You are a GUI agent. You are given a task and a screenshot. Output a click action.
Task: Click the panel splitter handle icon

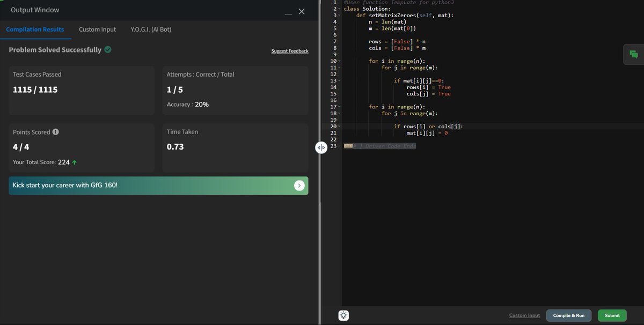pyautogui.click(x=321, y=147)
